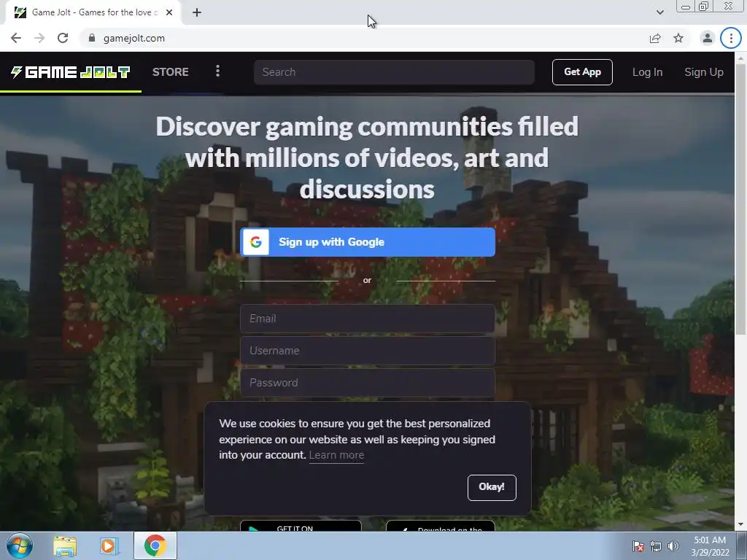
Task: Go back to the previous page
Action: (x=16, y=38)
